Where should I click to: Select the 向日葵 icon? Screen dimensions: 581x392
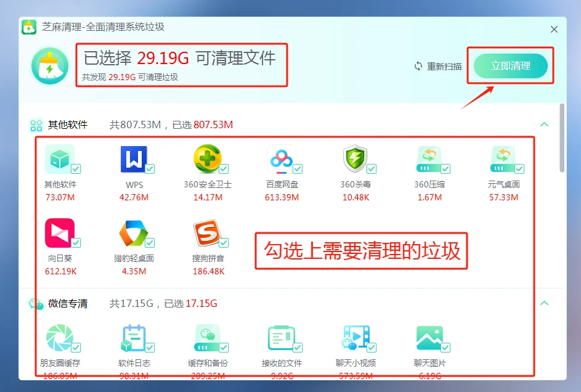(60, 233)
